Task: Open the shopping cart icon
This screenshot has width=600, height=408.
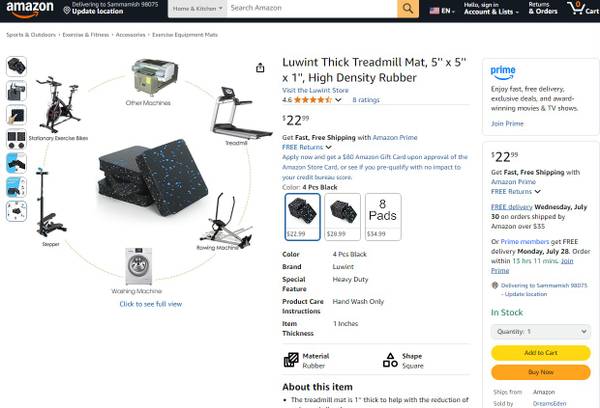Action: click(x=583, y=8)
